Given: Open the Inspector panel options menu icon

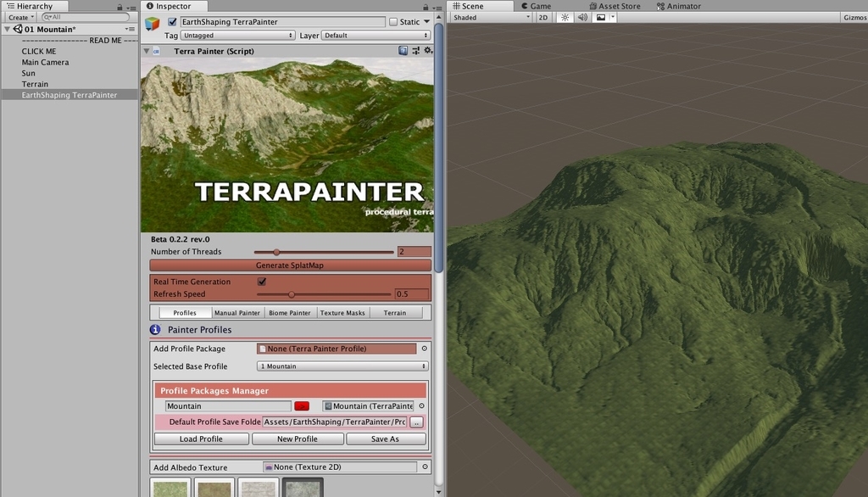Looking at the screenshot, I should [437, 8].
